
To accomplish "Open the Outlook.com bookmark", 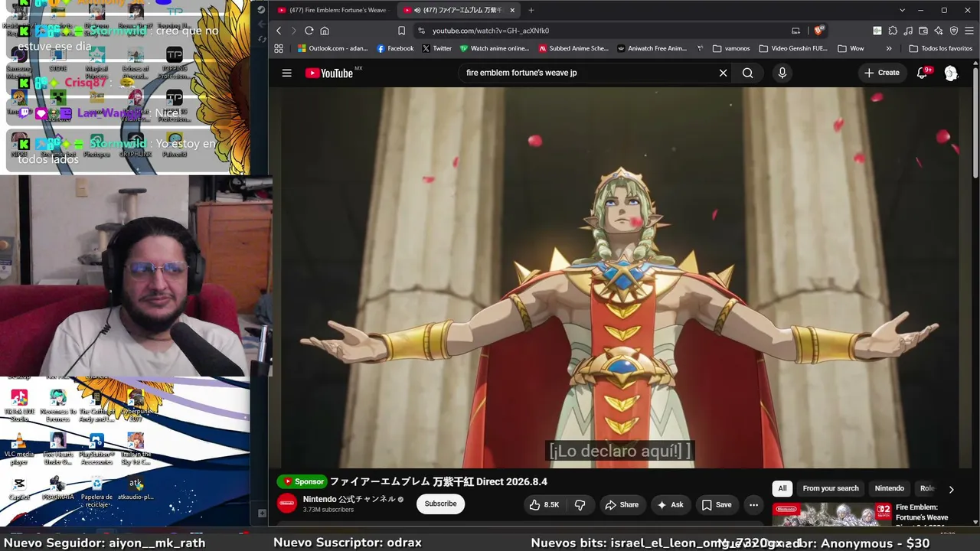I will [332, 48].
